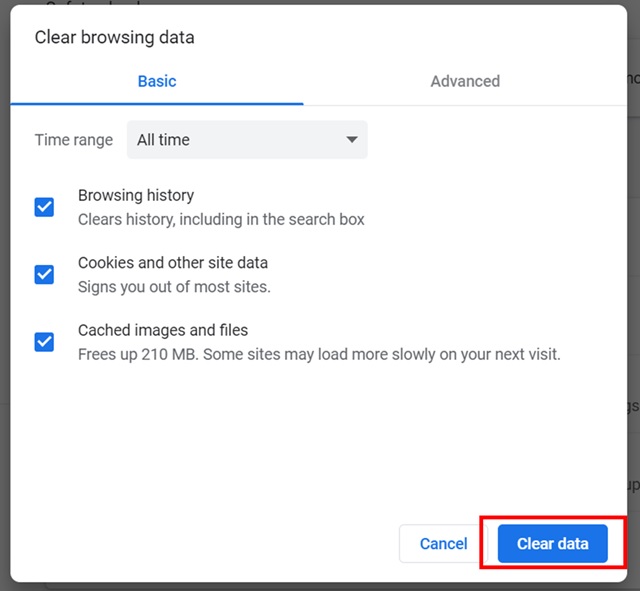Click the 'Signs you out of most sites' description
The height and width of the screenshot is (591, 640).
(x=174, y=286)
